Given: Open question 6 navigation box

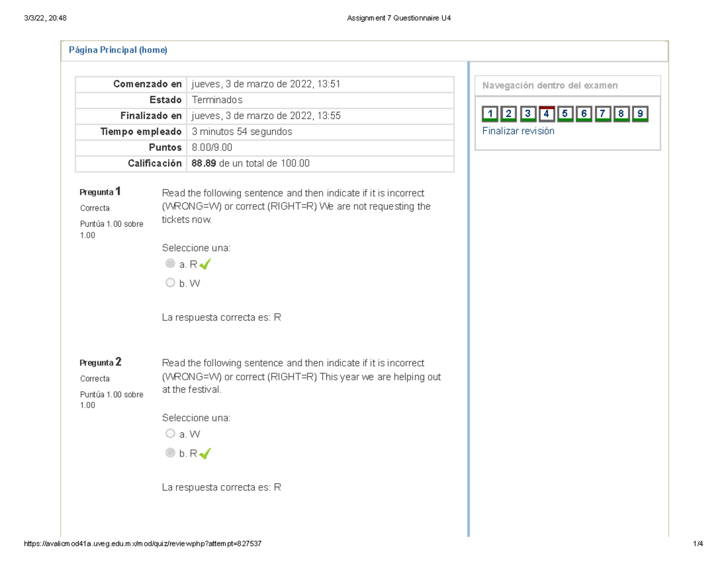Looking at the screenshot, I should coord(584,114).
